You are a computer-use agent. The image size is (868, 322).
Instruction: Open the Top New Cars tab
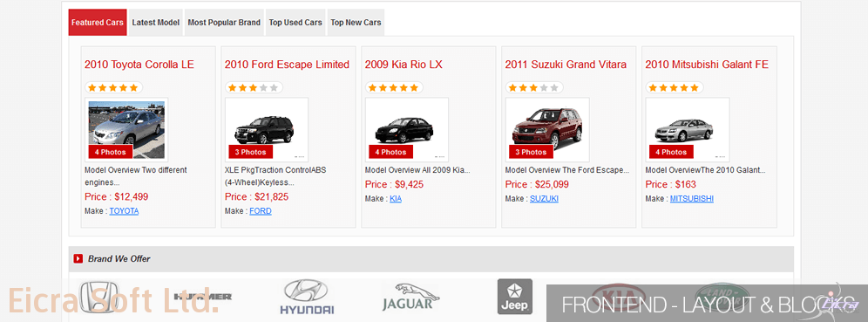356,23
